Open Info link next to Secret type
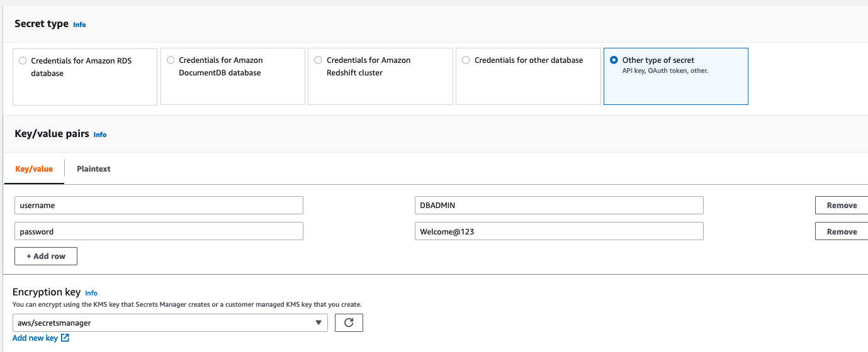The height and width of the screenshot is (352, 868). 79,25
